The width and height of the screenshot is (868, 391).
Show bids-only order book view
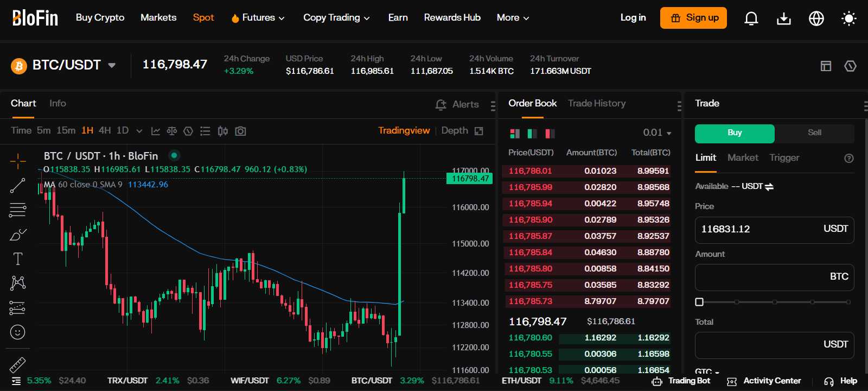point(532,133)
